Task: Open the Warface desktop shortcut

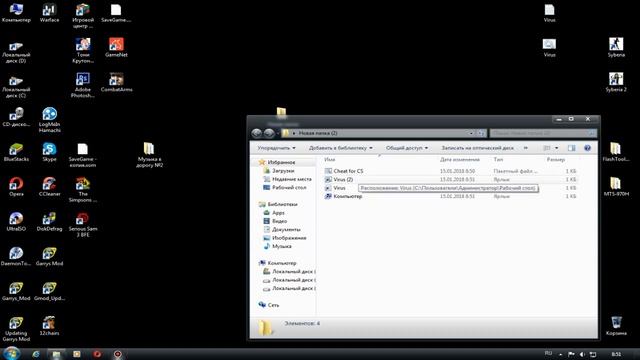Action: (x=49, y=12)
